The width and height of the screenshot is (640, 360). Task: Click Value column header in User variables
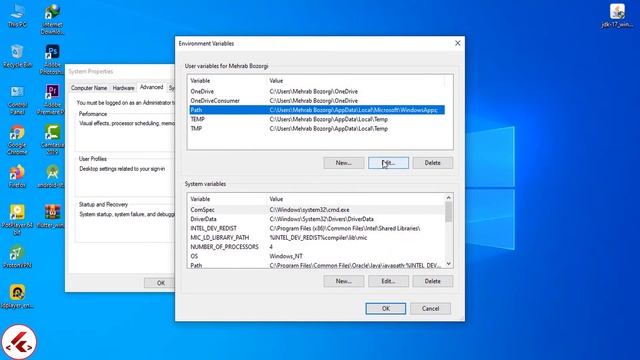(356, 81)
